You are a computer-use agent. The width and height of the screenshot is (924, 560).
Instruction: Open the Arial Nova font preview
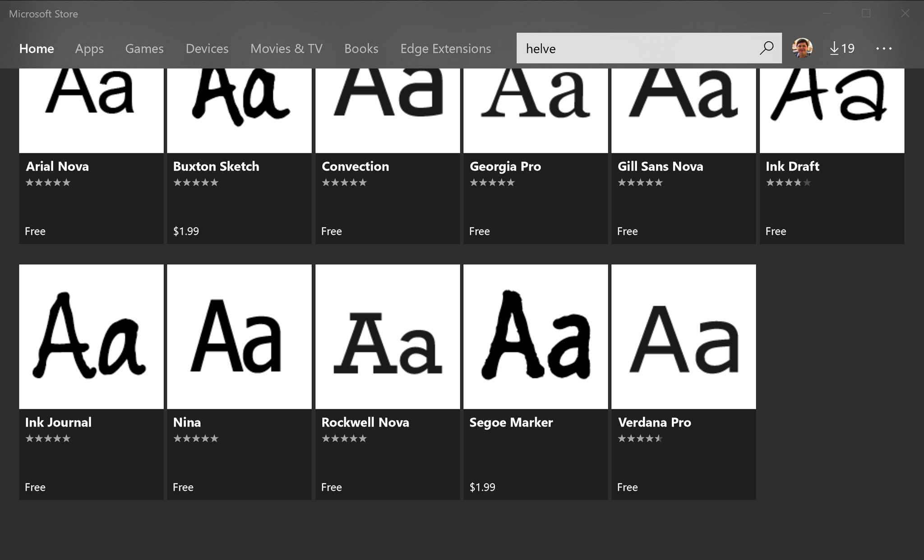click(x=91, y=111)
